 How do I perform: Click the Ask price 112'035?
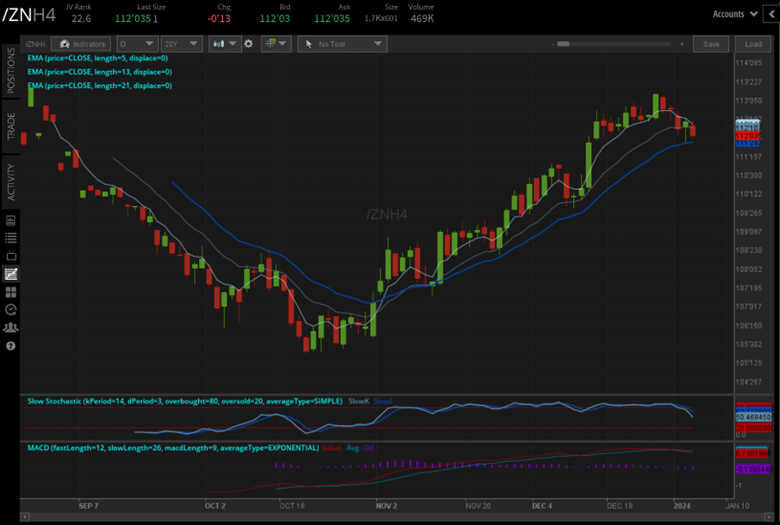click(x=332, y=18)
